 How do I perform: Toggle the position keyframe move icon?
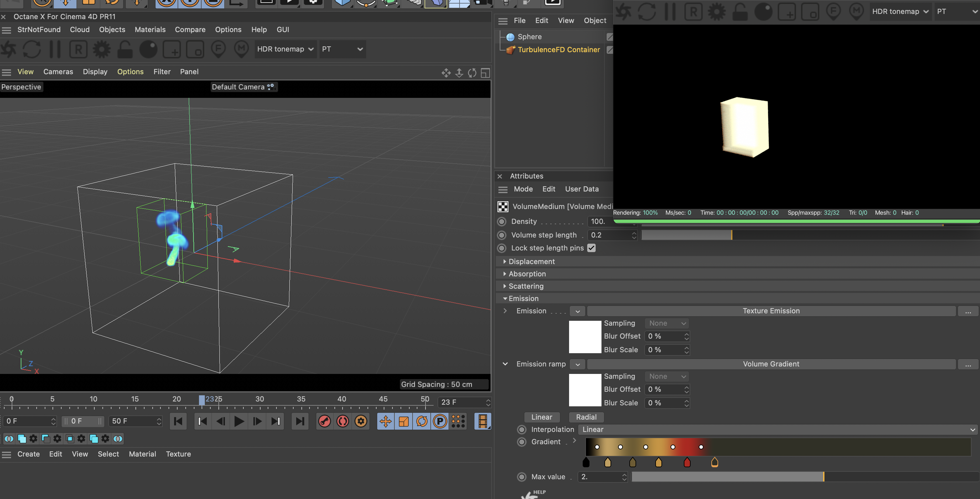385,421
